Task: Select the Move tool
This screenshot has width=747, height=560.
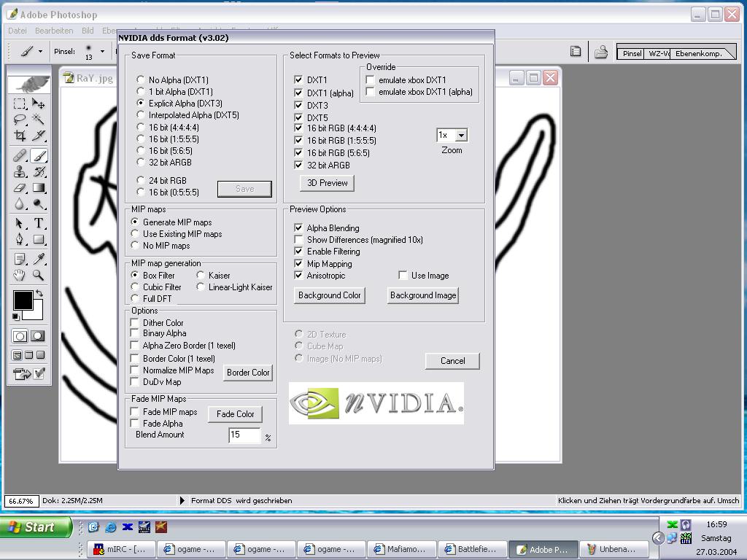Action: point(39,104)
